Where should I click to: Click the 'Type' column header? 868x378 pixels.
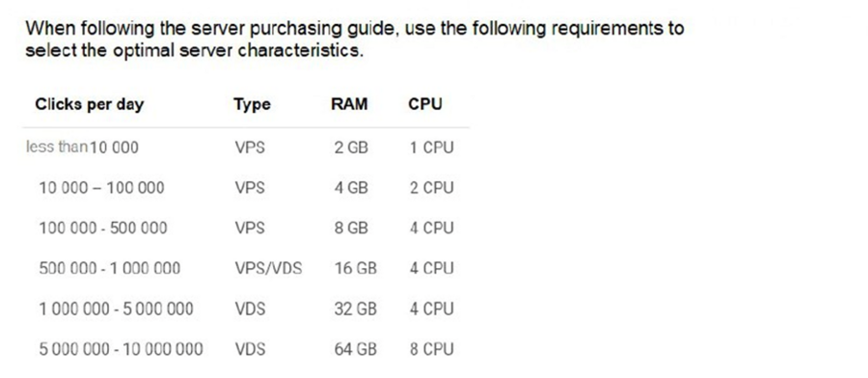252,104
